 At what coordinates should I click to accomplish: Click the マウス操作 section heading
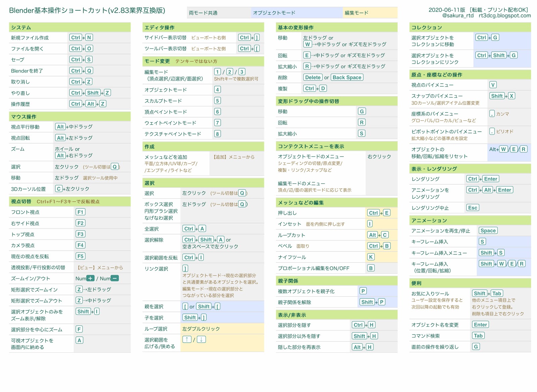pos(24,117)
